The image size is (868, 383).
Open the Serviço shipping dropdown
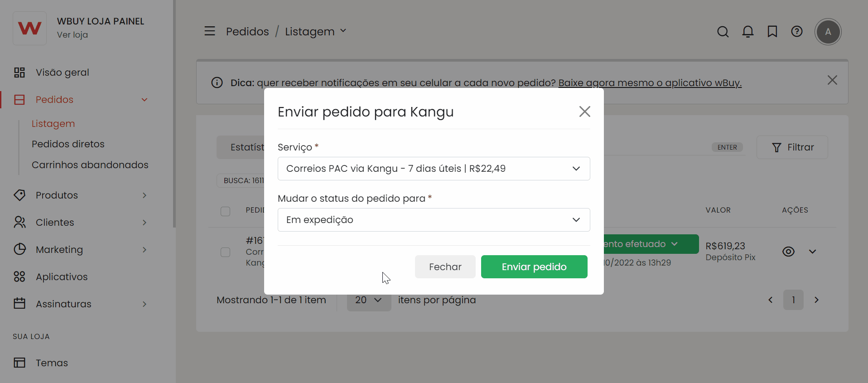click(434, 169)
